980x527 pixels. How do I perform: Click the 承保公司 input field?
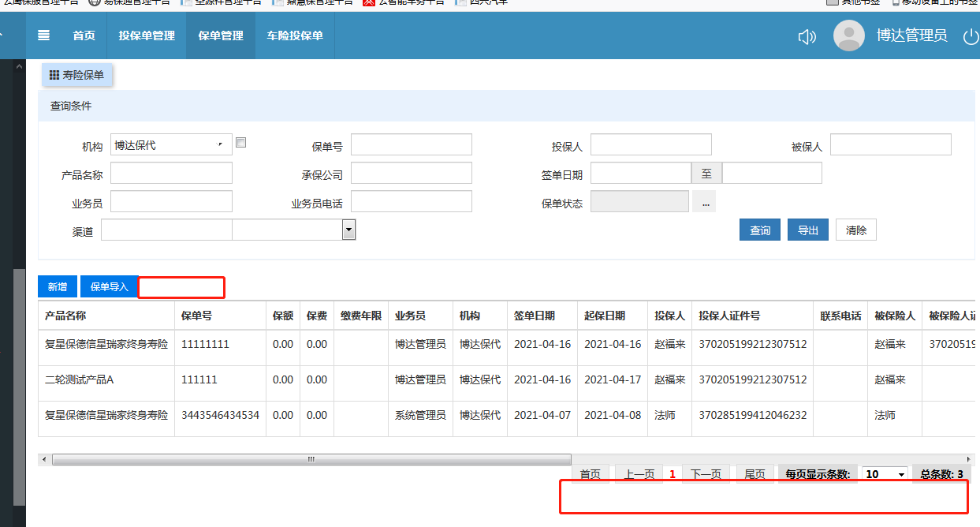pos(412,173)
